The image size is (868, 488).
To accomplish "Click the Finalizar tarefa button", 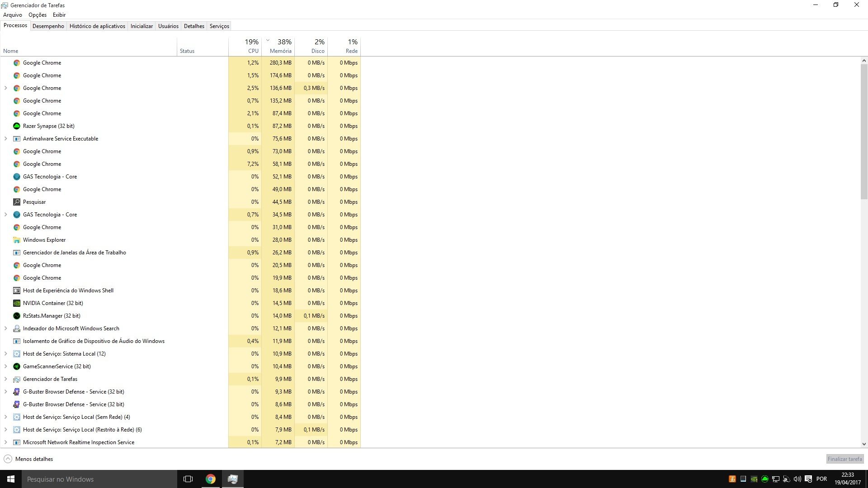I will coord(844,459).
